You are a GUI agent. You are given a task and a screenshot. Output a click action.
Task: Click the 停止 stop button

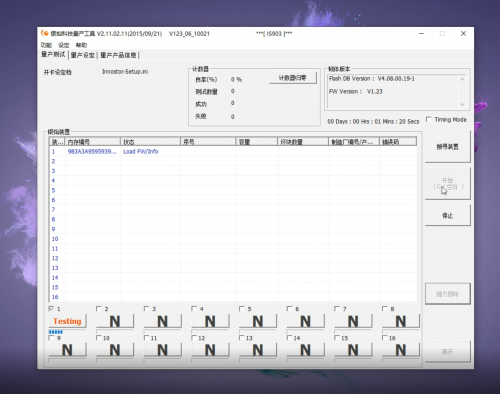point(447,215)
